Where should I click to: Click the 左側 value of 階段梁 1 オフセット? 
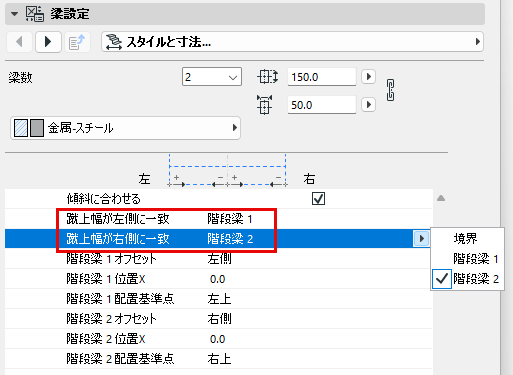tap(219, 259)
